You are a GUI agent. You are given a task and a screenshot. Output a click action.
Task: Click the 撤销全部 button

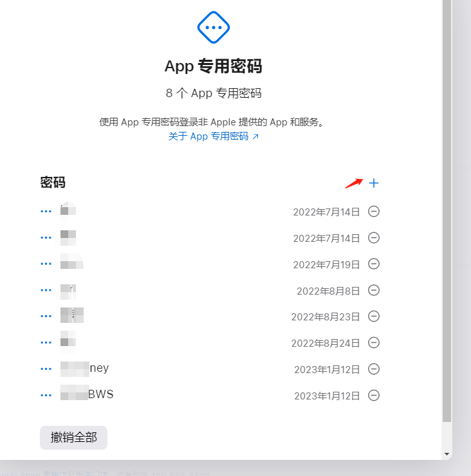coord(73,437)
